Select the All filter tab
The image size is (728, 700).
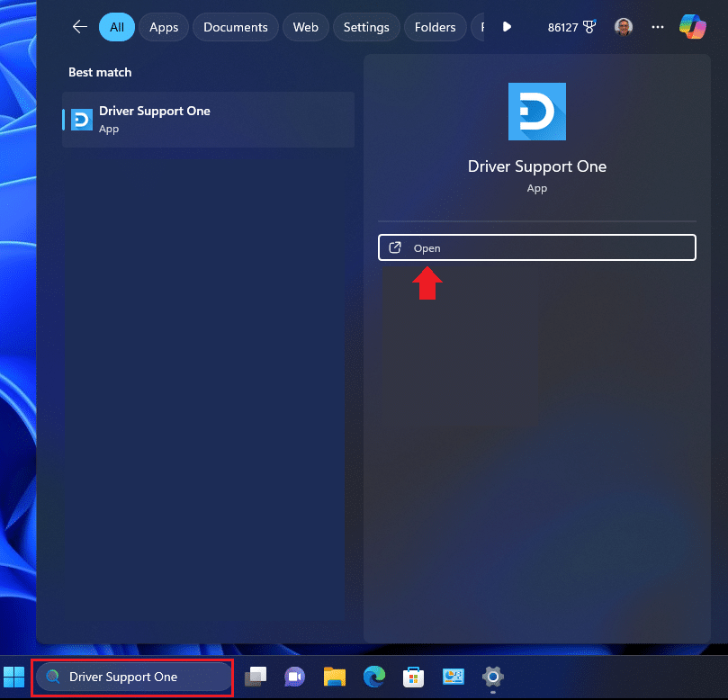coord(117,27)
